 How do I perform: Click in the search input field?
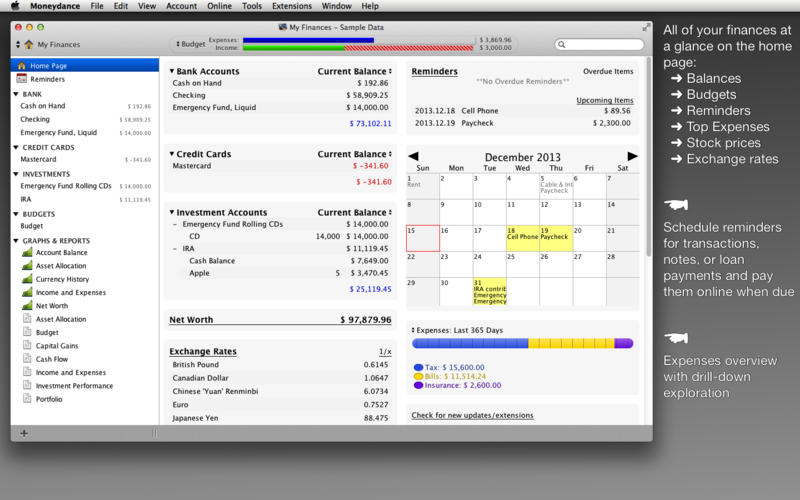[x=599, y=44]
